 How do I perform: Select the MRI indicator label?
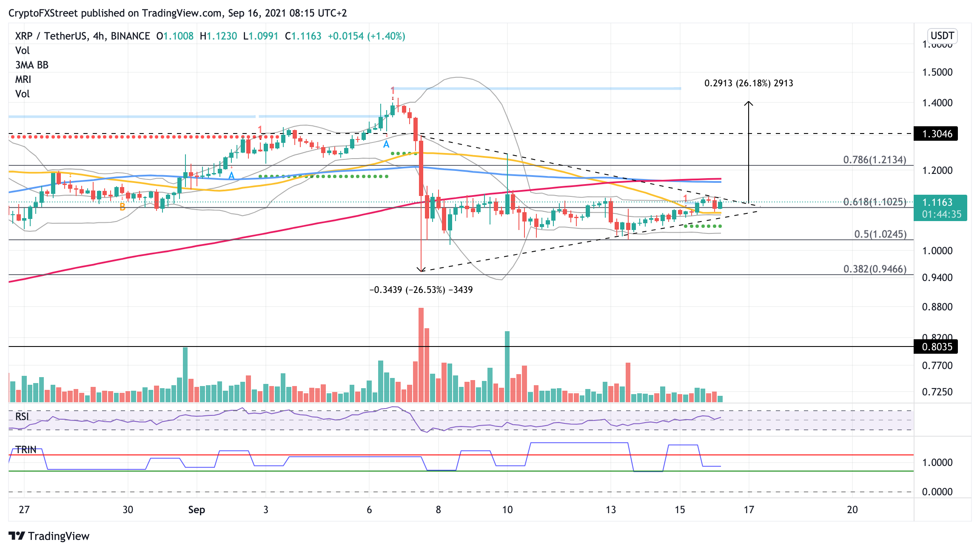23,80
